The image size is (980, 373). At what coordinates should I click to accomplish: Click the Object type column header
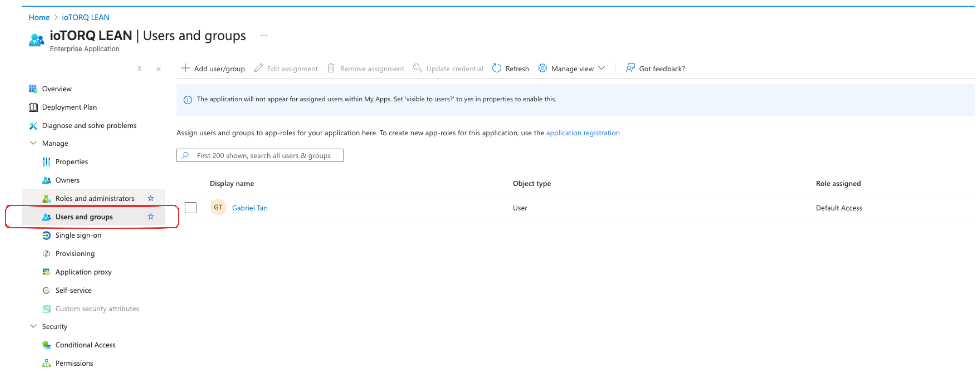pyautogui.click(x=532, y=183)
